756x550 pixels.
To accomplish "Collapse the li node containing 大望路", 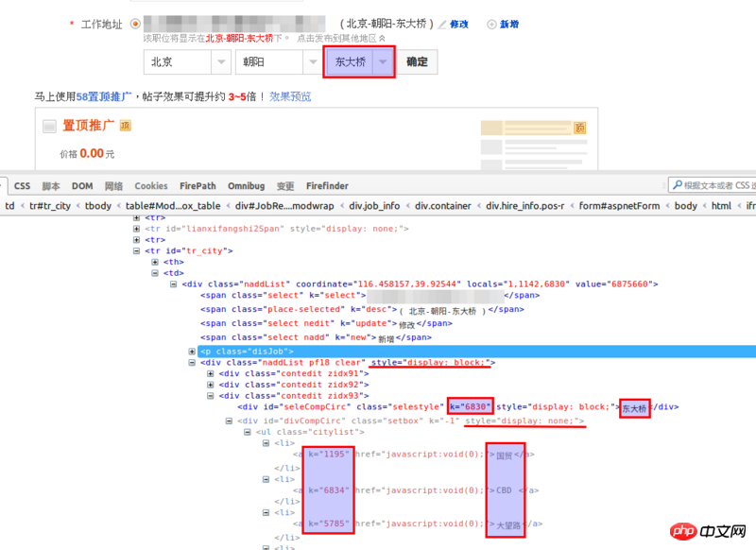I will pyautogui.click(x=266, y=512).
